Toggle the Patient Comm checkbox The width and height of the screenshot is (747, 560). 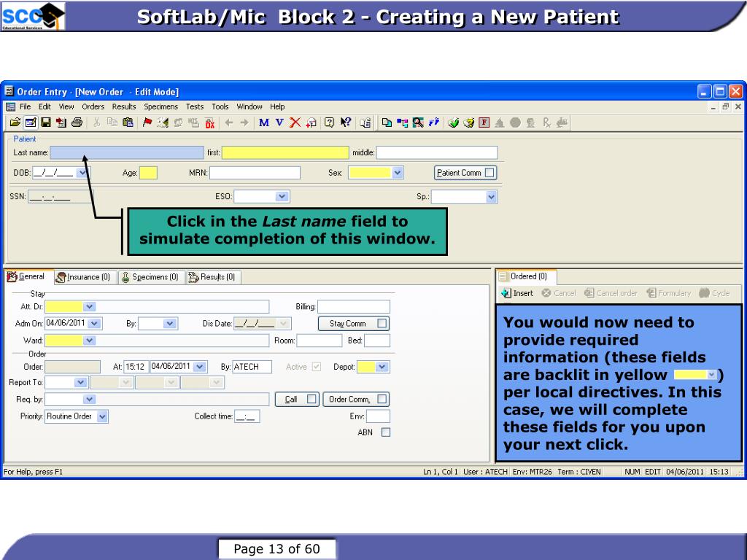489,173
